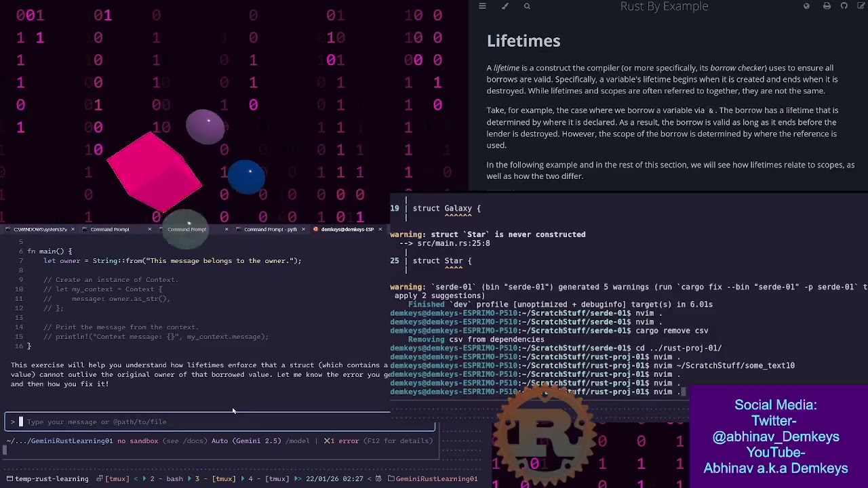The image size is (868, 488).
Task: Click the purple sphere in the animation
Action: pos(205,127)
